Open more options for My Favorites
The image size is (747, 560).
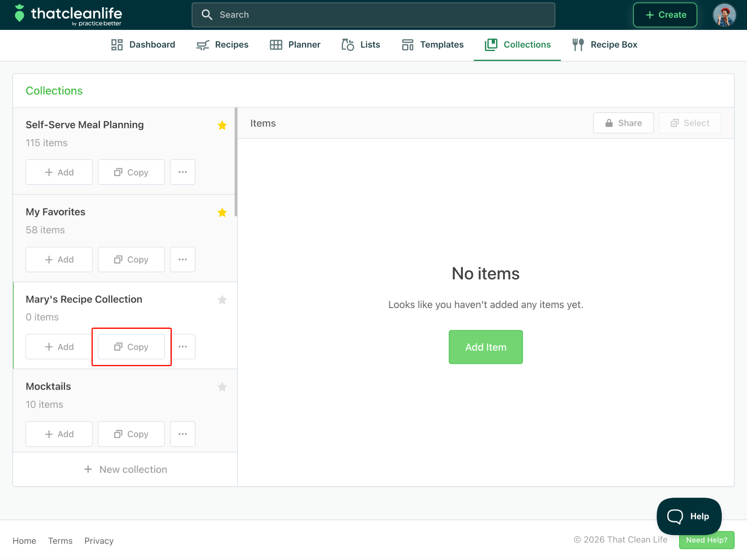coord(183,259)
